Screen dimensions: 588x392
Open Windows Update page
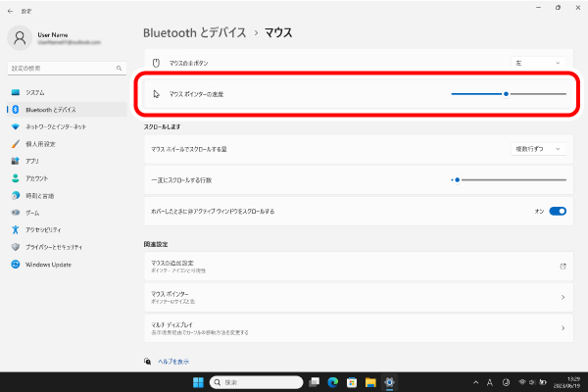click(48, 265)
